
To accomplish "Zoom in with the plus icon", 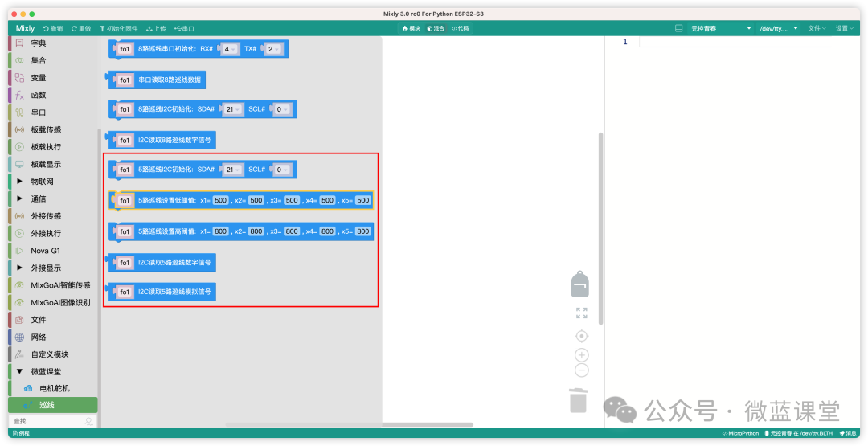I will (x=582, y=355).
